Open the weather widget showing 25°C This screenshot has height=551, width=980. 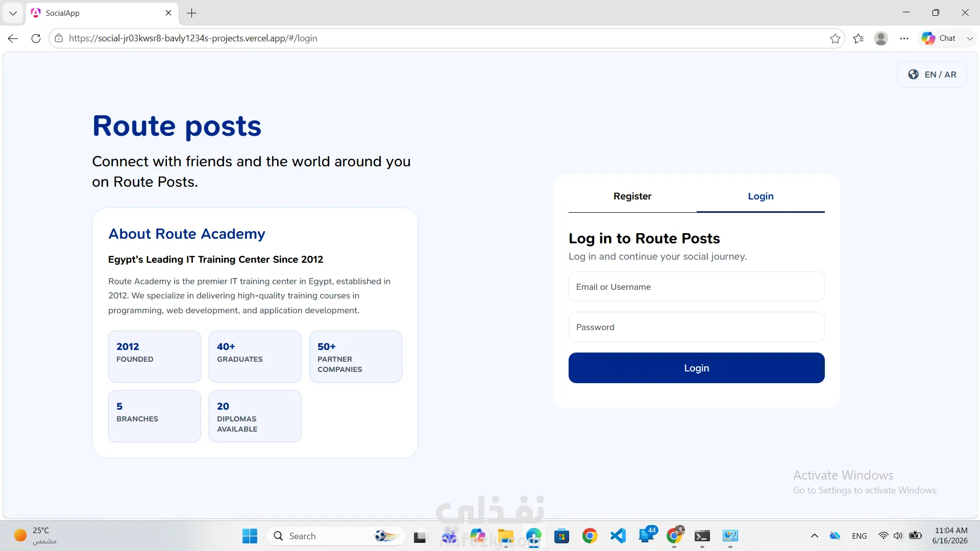(36, 536)
